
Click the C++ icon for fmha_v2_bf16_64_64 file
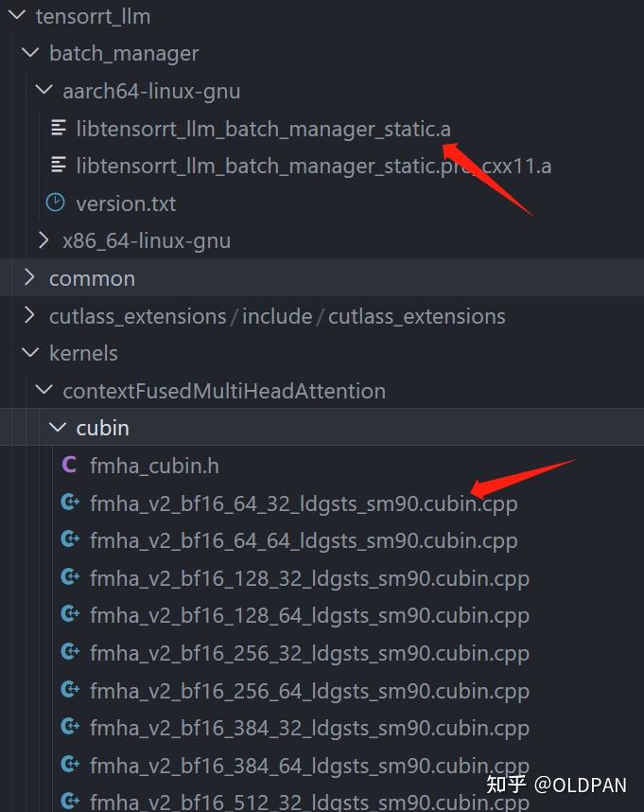(x=69, y=539)
